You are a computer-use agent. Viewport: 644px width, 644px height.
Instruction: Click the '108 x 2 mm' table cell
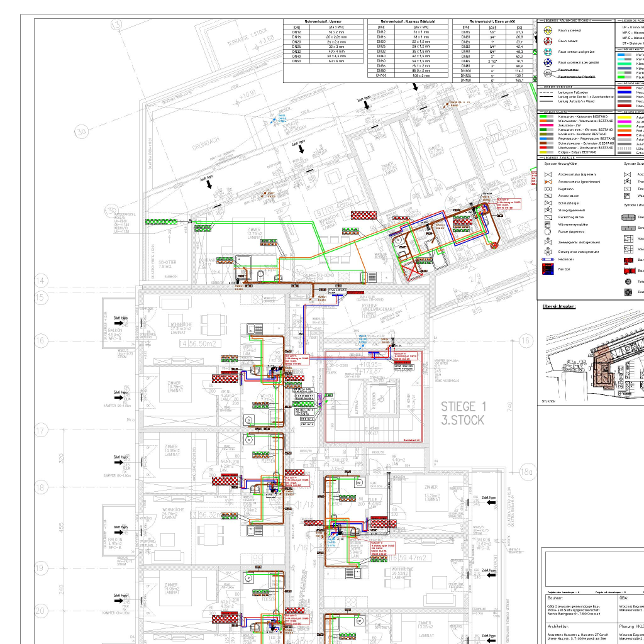[x=421, y=75]
